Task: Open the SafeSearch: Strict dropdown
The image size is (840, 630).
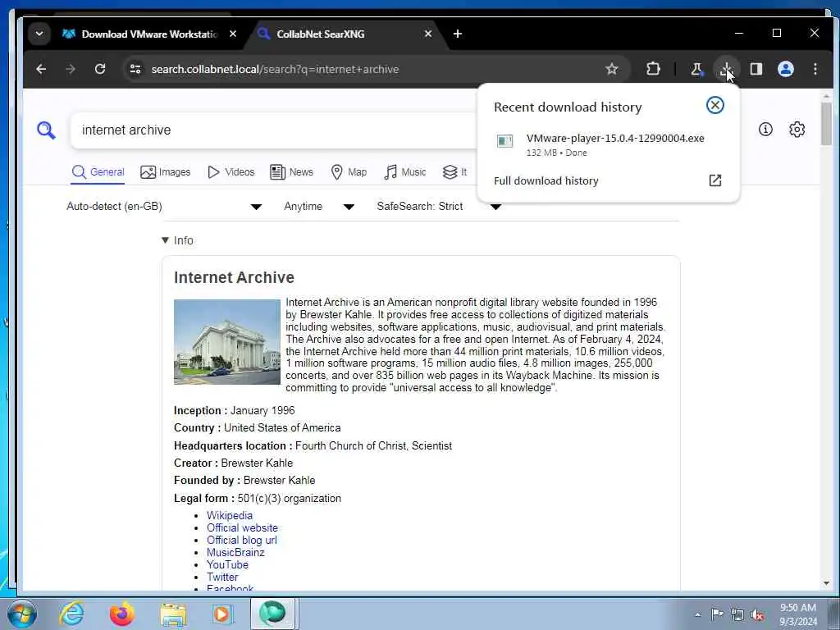Action: click(x=440, y=206)
